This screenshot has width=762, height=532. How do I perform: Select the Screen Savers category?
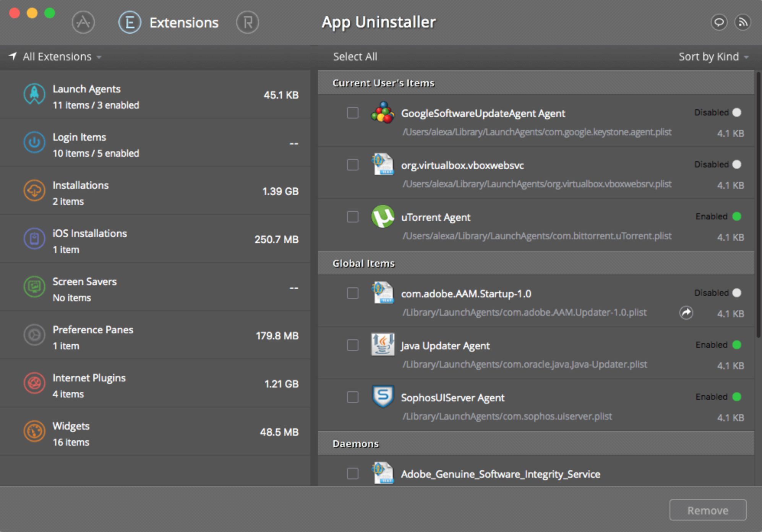pos(155,287)
